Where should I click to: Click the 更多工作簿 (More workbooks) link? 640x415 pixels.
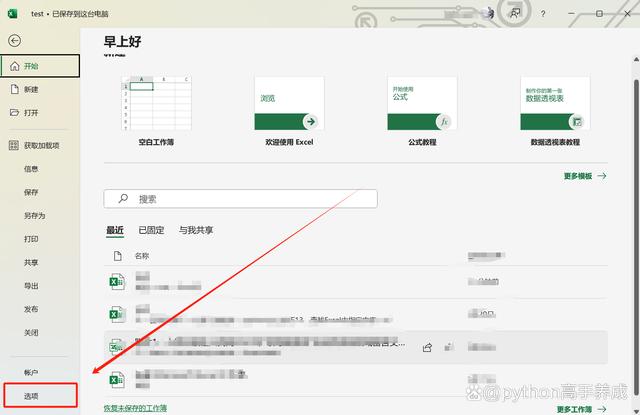(582, 409)
